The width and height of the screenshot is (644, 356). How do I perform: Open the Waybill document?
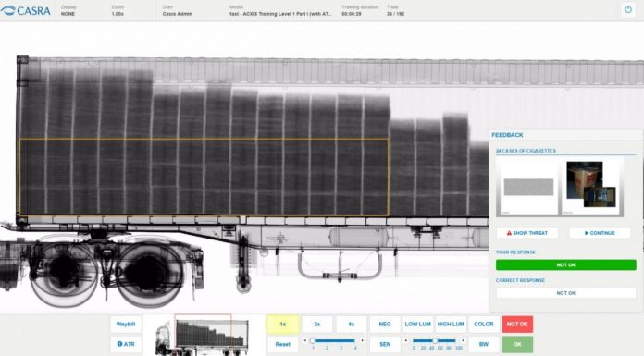click(x=126, y=324)
